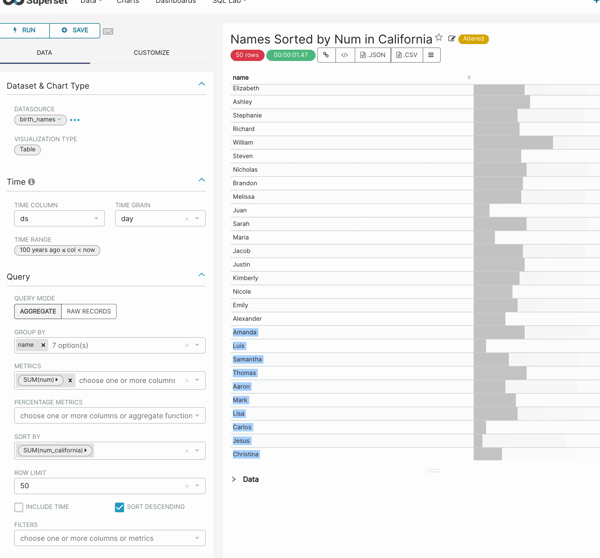Open the Charts menu item
This screenshot has width=600, height=558.
[x=128, y=2]
